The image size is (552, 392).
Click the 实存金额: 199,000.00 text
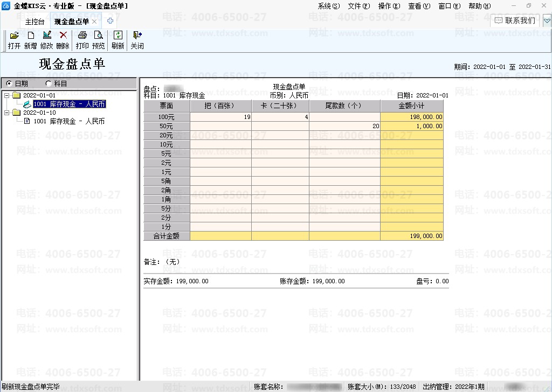tap(176, 281)
